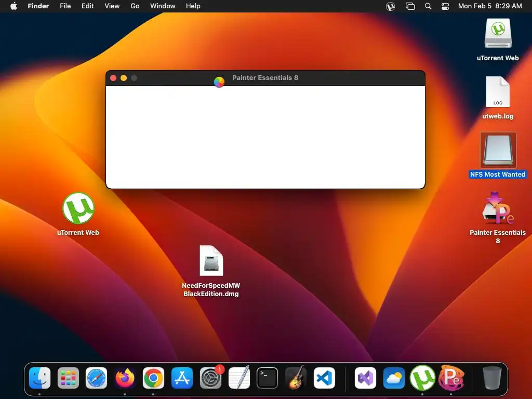Launch Firefox from the Dock
This screenshot has width=532, height=399.
pyautogui.click(x=125, y=378)
